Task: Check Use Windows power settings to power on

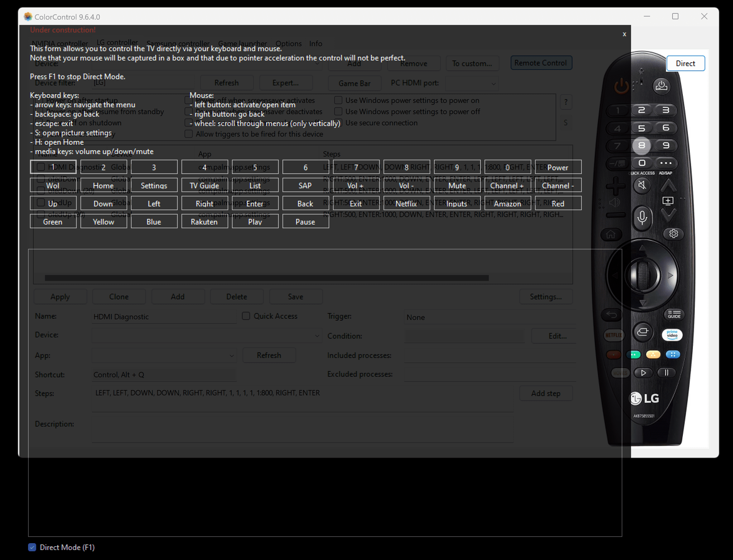Action: 338,100
